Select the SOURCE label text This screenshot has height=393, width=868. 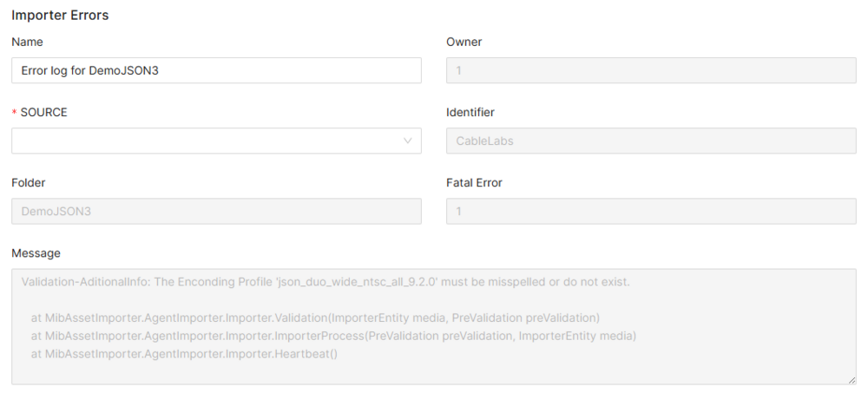[43, 113]
